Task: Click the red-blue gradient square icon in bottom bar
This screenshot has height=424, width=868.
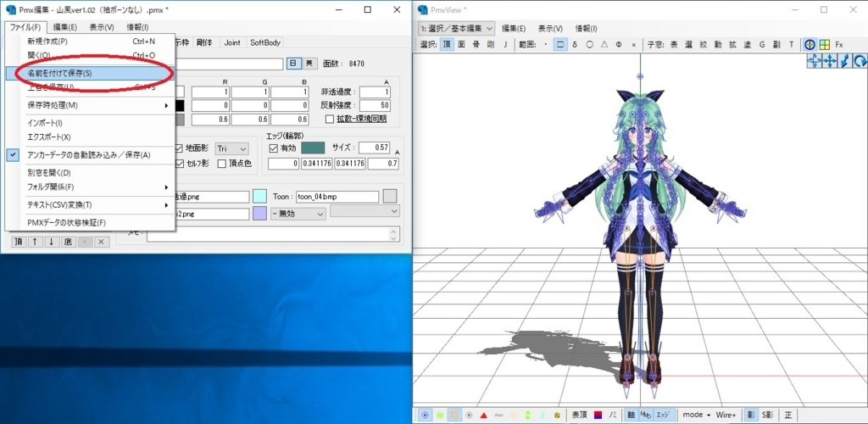Action: [598, 415]
